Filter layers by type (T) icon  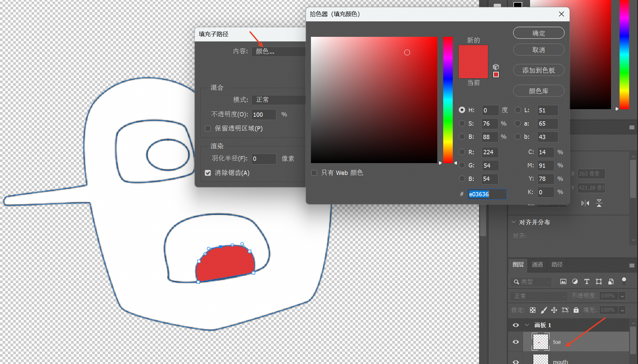[587, 281]
